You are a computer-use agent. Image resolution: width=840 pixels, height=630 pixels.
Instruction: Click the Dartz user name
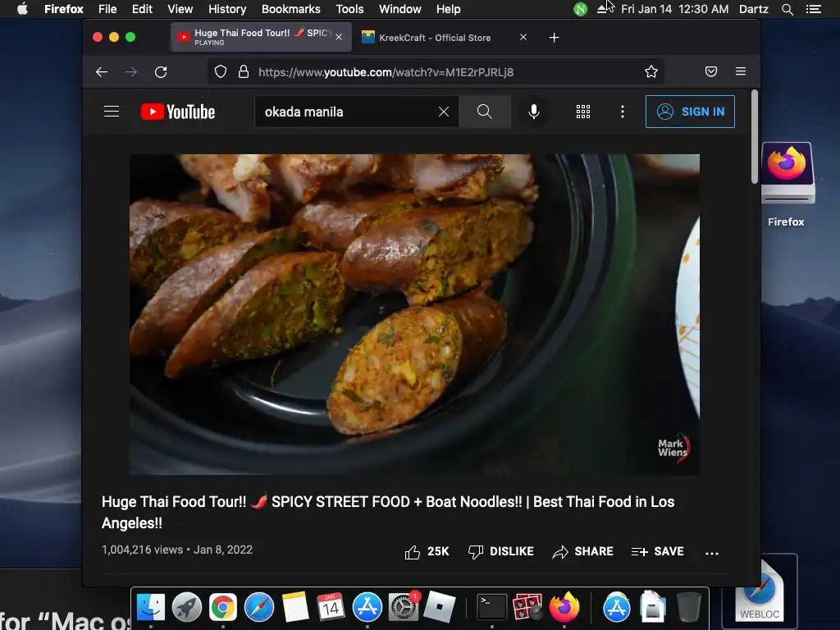pyautogui.click(x=753, y=9)
